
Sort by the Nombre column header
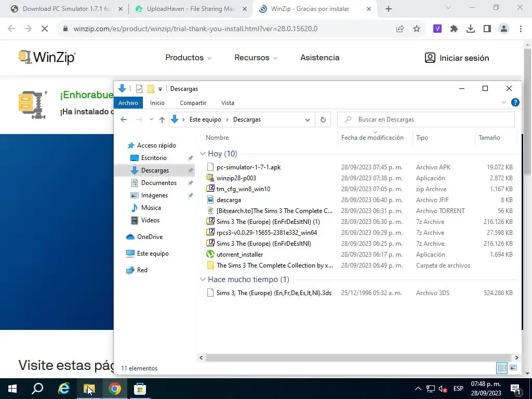click(x=217, y=138)
